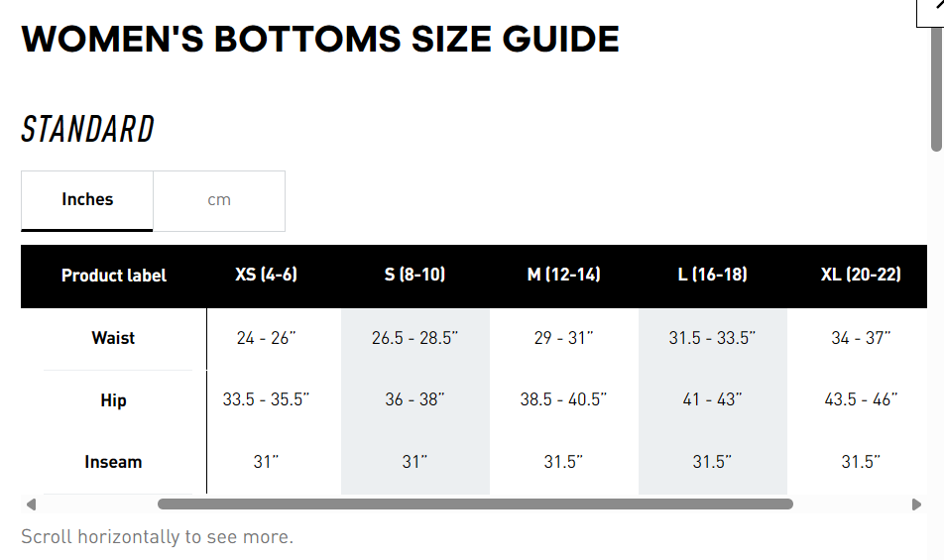Click the Inseam row label

(113, 462)
